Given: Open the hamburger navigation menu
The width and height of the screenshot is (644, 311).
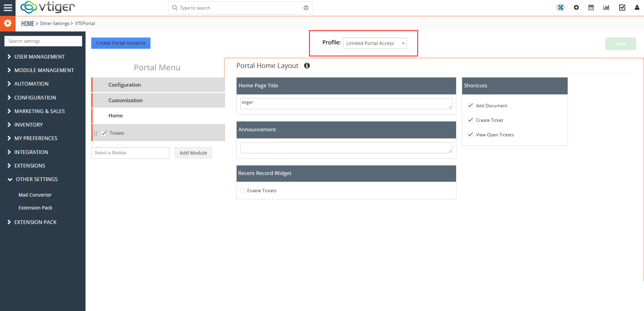Looking at the screenshot, I should (x=7, y=8).
